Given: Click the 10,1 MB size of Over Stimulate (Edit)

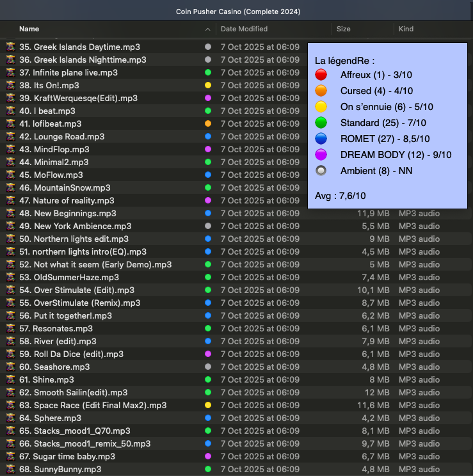Looking at the screenshot, I should (x=373, y=290).
